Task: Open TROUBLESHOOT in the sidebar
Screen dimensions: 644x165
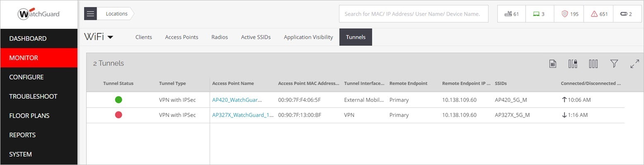Action: (39, 96)
